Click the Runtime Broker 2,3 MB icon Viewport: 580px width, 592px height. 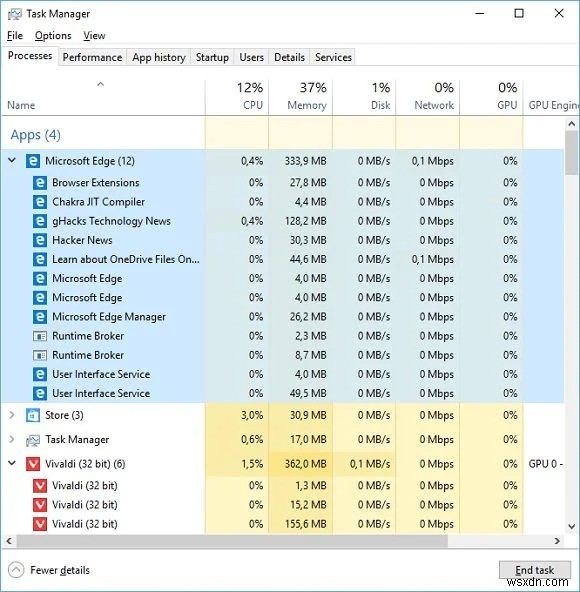click(x=40, y=336)
